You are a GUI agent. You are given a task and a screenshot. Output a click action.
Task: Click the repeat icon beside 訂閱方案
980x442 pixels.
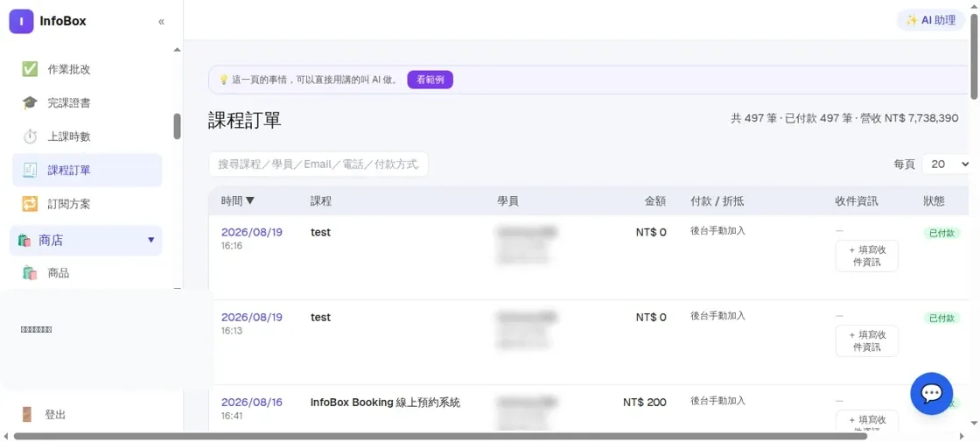click(30, 204)
